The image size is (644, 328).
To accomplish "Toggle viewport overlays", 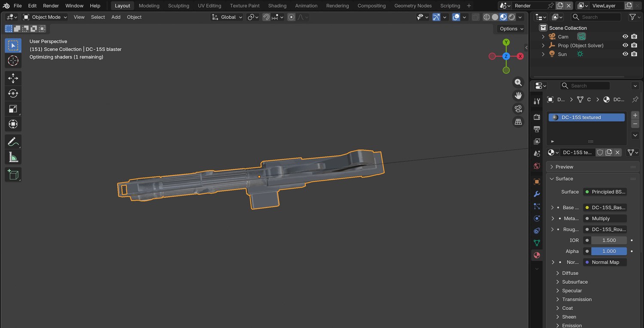I will [x=456, y=17].
